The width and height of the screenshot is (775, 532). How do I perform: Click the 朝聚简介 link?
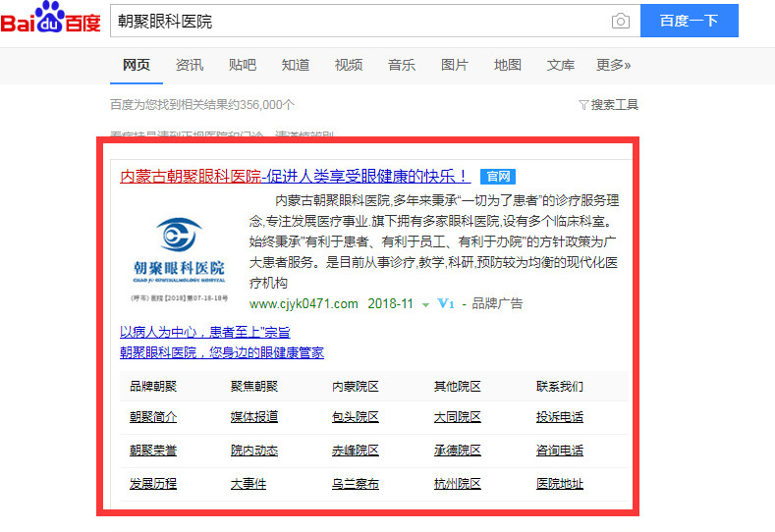coord(153,417)
